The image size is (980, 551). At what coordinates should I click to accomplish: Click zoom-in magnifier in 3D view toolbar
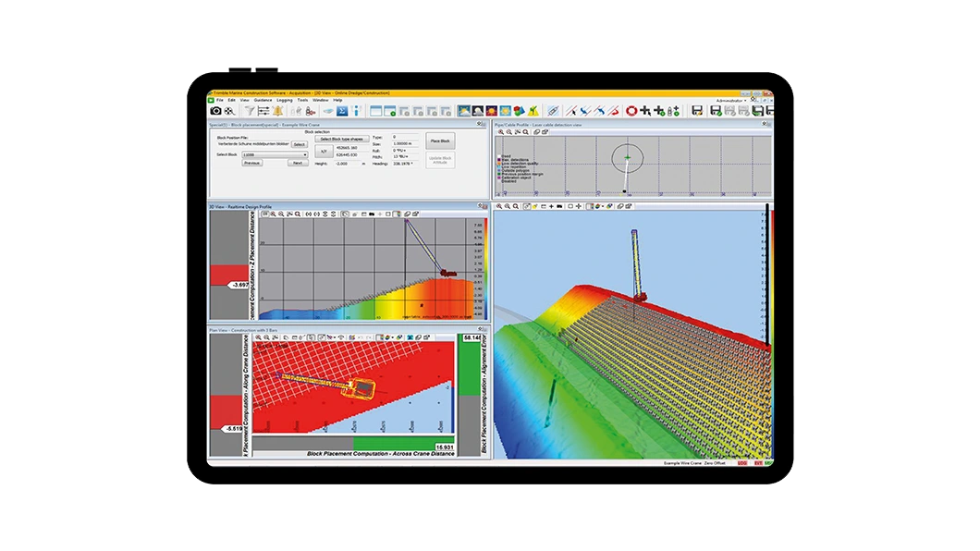click(x=498, y=206)
